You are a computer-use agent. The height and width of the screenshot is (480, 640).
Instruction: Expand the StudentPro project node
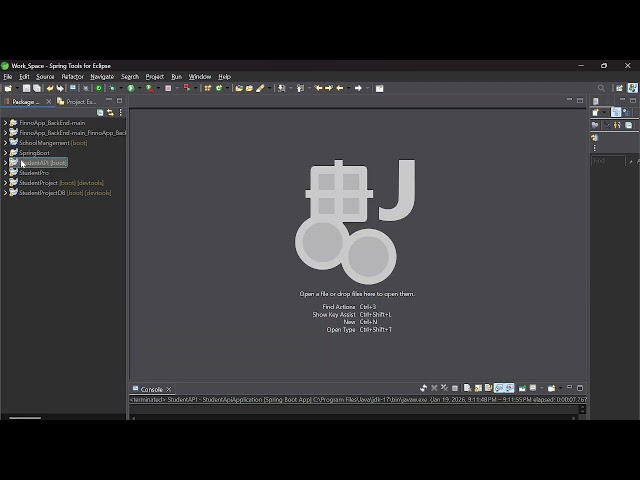(5, 173)
